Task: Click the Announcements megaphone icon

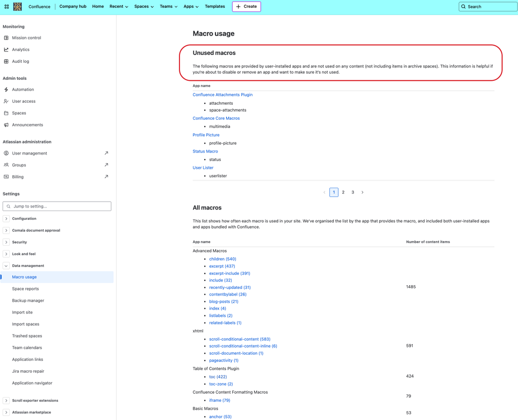Action: click(6, 125)
